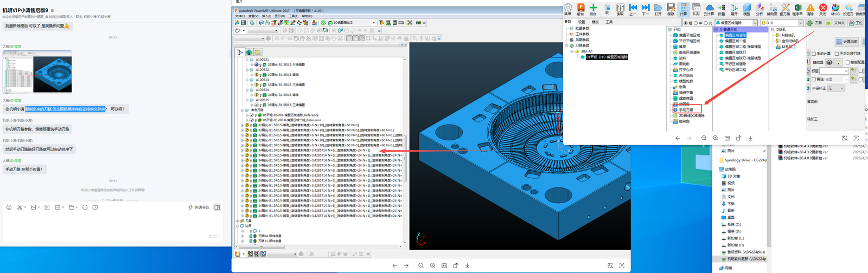Image resolution: width=868 pixels, height=273 pixels.
Task: Collapse the A100B21 folder in PowerMill tree
Action: coord(247,60)
